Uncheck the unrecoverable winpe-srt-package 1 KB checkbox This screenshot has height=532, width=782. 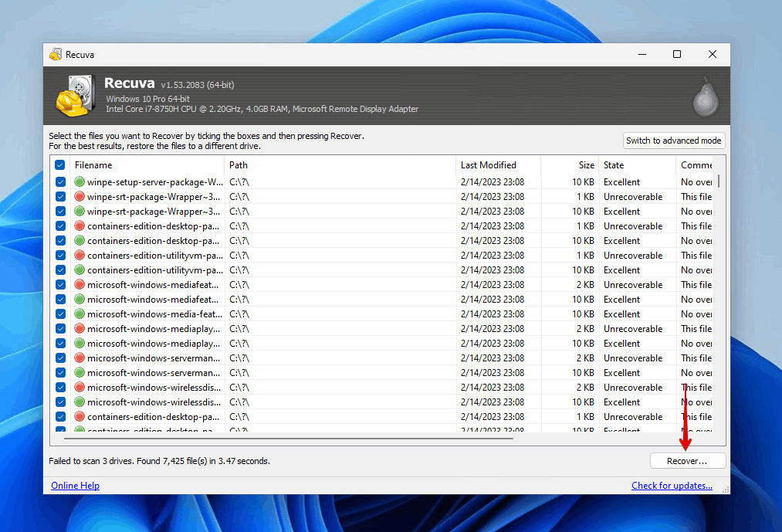[x=60, y=197]
